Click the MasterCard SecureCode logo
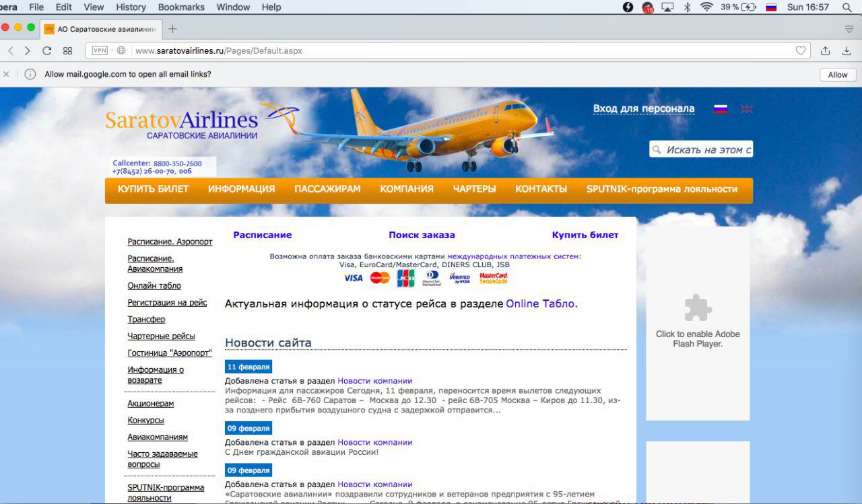The height and width of the screenshot is (504, 862). 493,278
